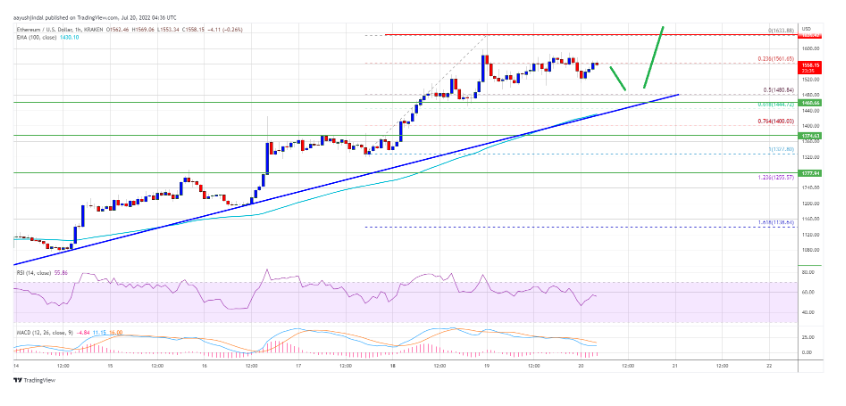
Task: Open the MACD (12, 26, close, 9) legend
Action: [45, 333]
